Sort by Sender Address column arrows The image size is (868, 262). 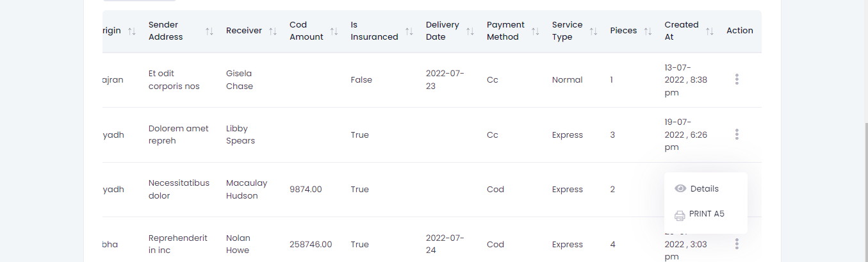[209, 31]
